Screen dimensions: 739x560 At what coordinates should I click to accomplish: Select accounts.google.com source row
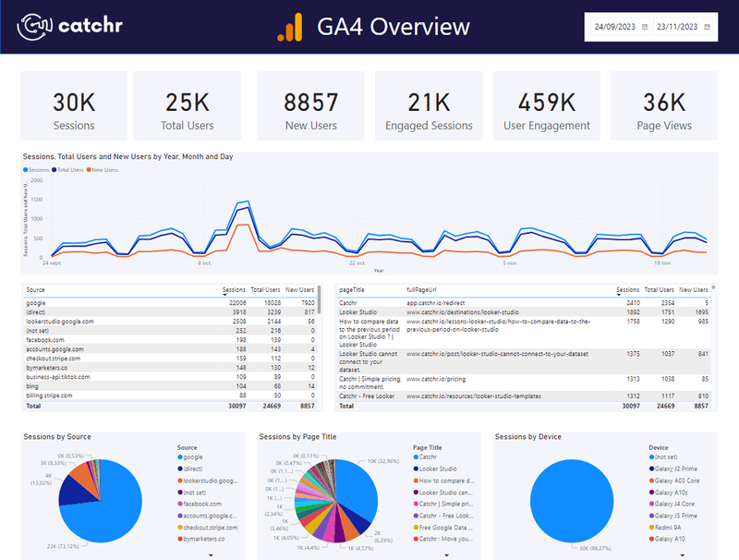pos(170,349)
